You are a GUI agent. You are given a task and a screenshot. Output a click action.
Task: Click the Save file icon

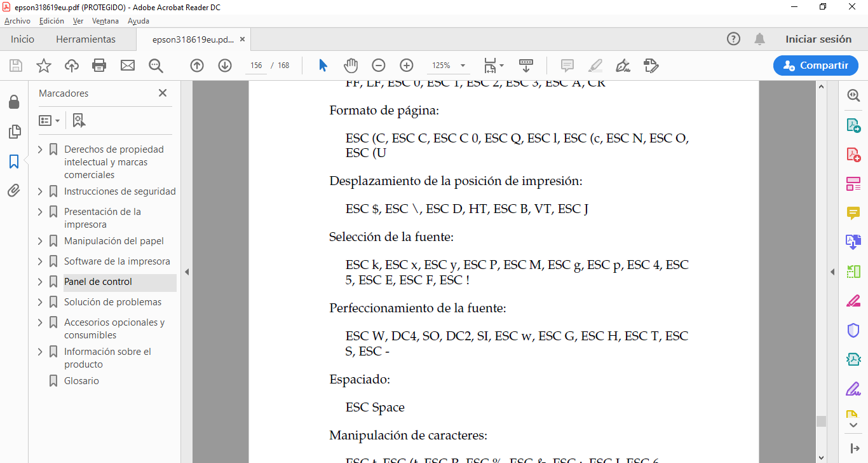[16, 66]
